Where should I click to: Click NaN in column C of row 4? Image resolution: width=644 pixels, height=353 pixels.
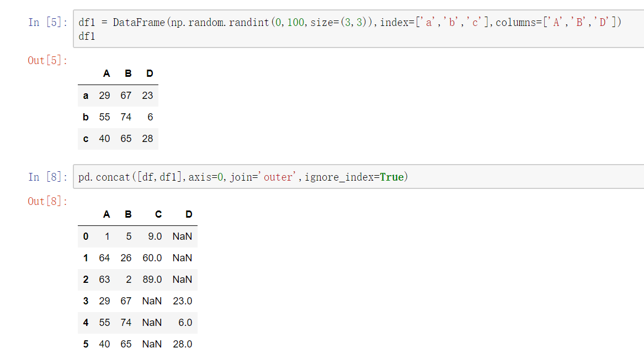pos(152,323)
